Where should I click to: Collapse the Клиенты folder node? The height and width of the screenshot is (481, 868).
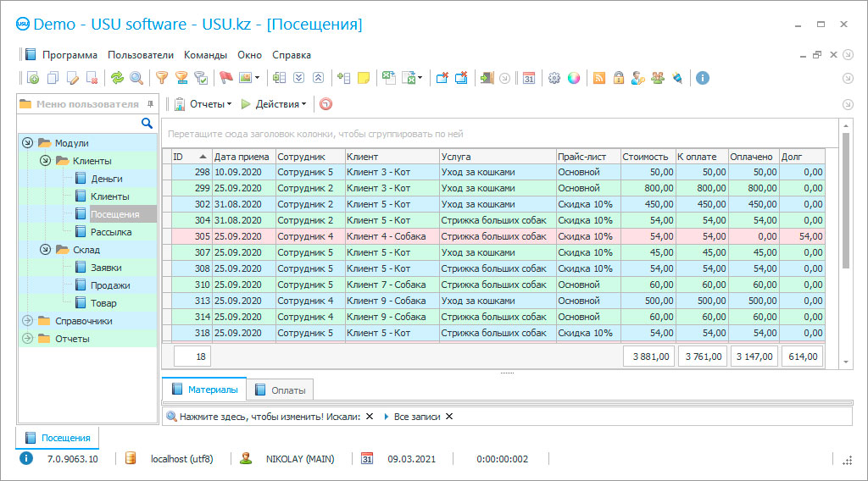(x=46, y=160)
